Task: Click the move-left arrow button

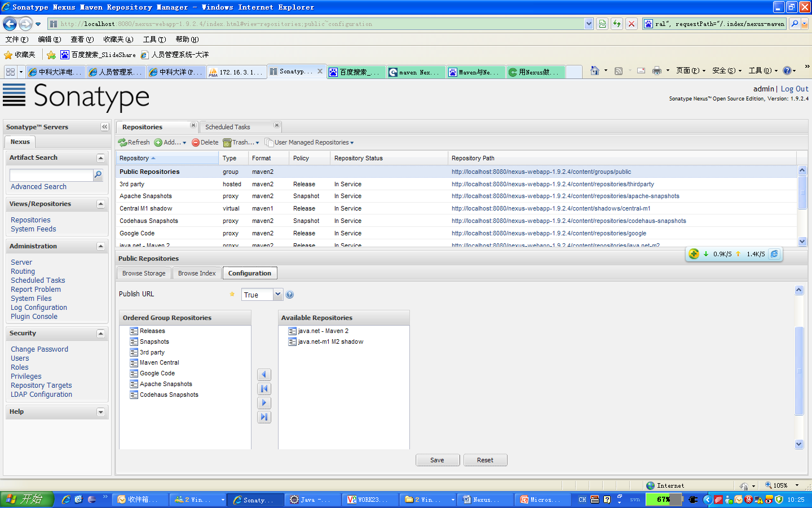Action: [264, 375]
